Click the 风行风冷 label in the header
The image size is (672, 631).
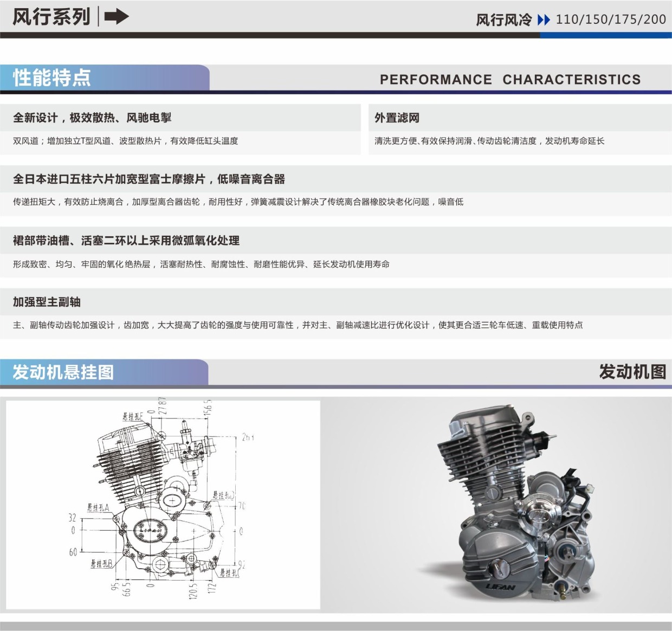503,20
